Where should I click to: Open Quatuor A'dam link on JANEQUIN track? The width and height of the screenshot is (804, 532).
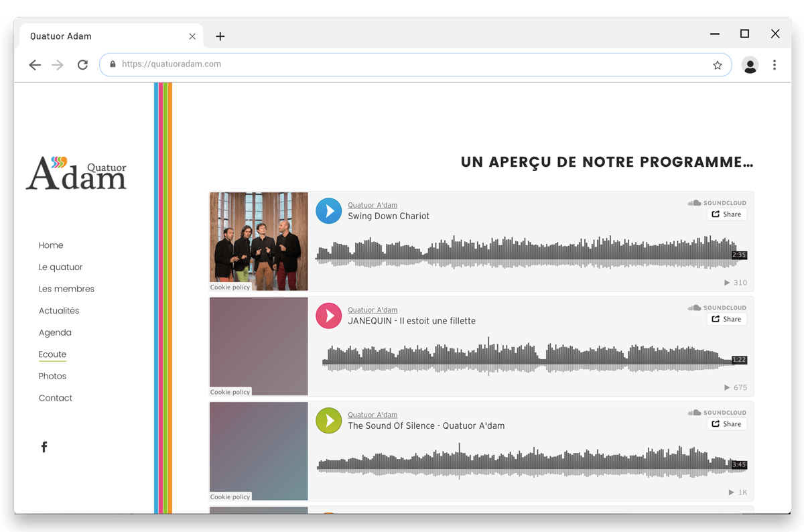tap(373, 310)
